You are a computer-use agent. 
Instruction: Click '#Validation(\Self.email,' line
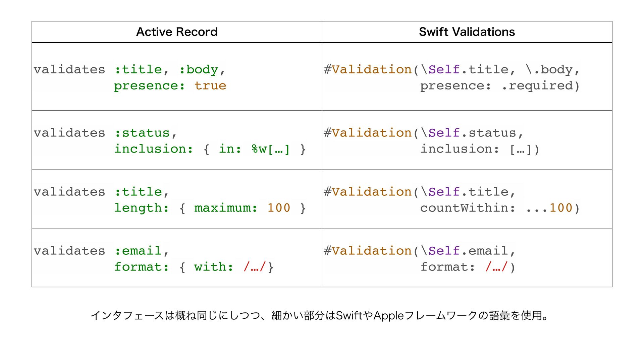coord(419,251)
